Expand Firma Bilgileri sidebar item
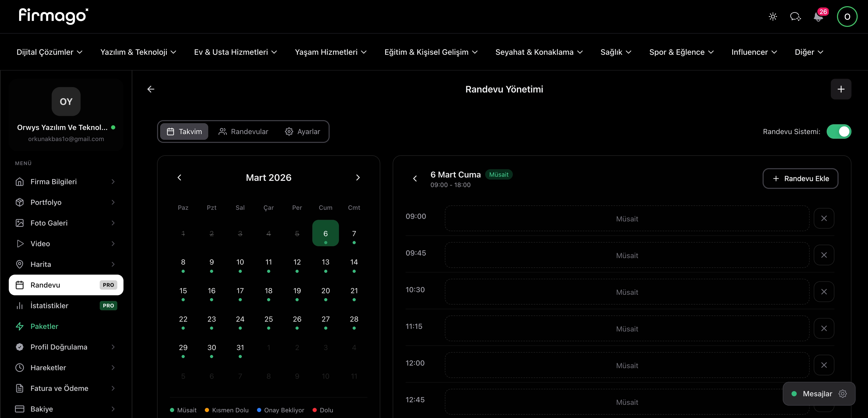This screenshot has width=868, height=418. pos(66,182)
